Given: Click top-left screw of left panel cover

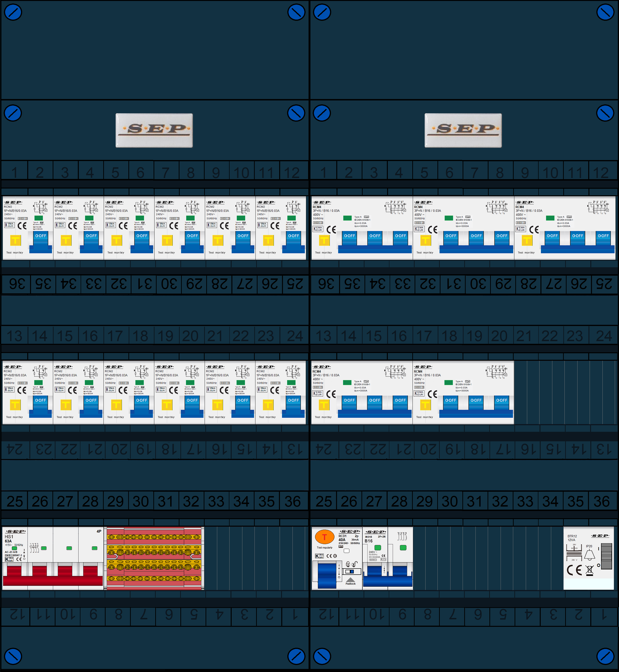Looking at the screenshot, I should pyautogui.click(x=13, y=12).
